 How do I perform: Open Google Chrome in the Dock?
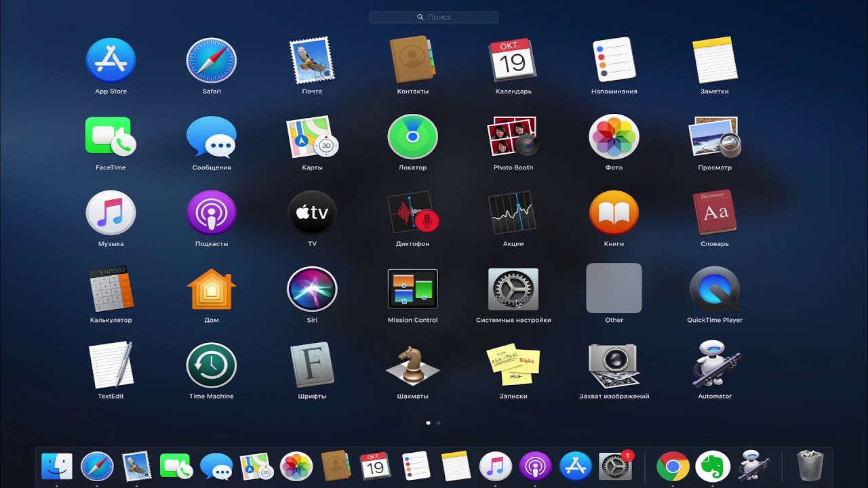click(673, 466)
